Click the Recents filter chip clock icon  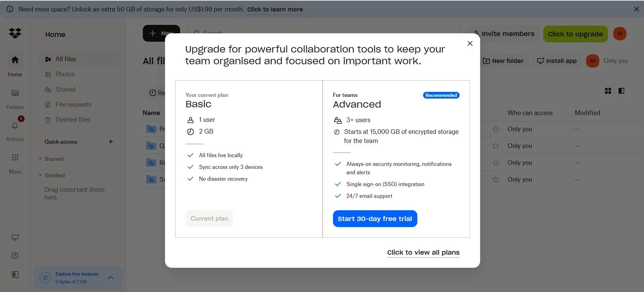[153, 93]
